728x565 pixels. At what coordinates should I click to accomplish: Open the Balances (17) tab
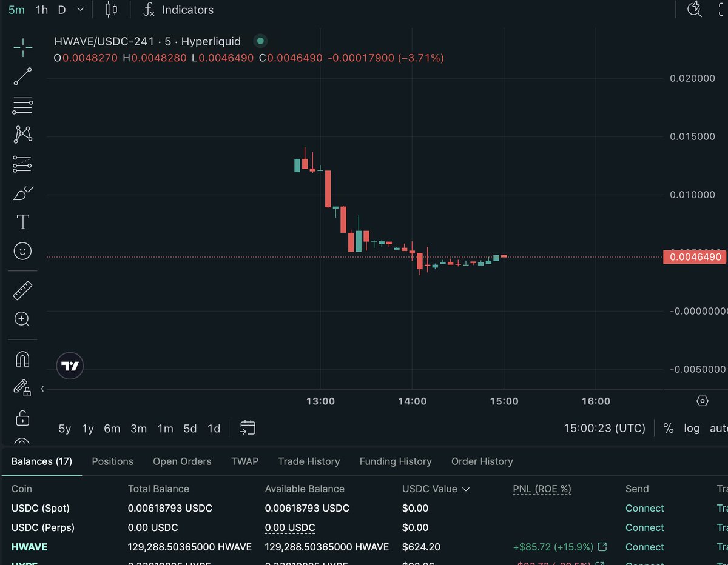point(42,461)
